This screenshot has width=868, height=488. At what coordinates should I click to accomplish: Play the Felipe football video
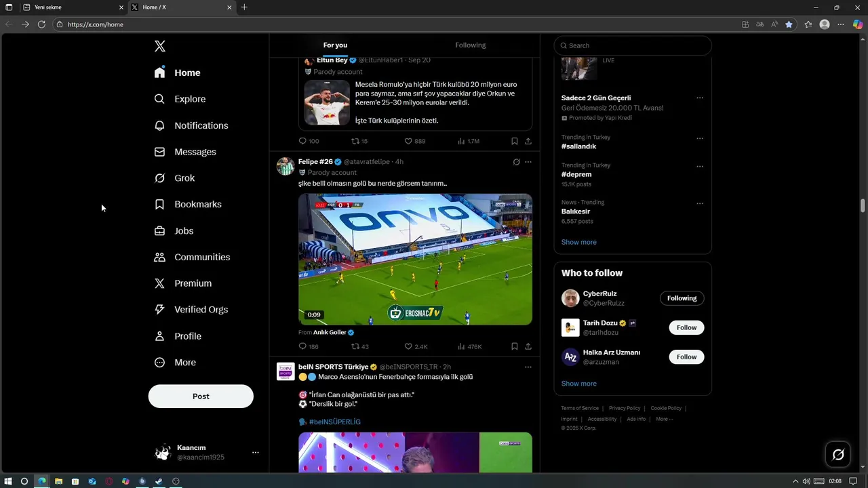tap(415, 260)
